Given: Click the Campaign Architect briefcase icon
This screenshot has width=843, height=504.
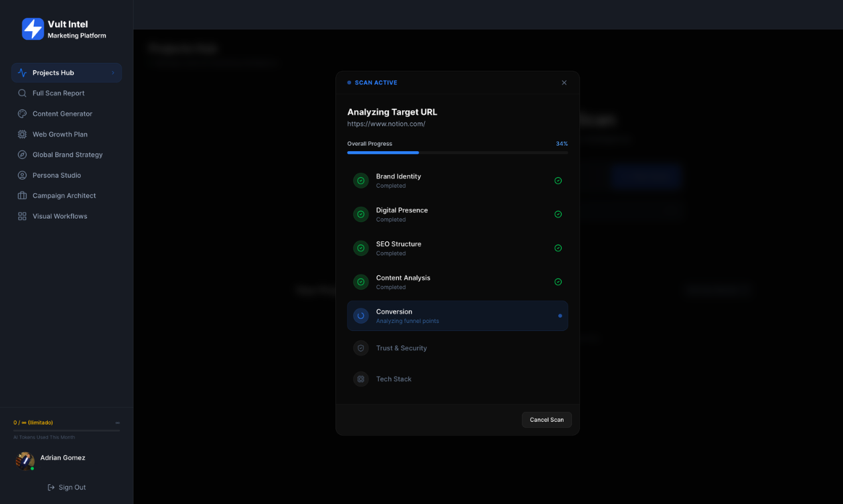Looking at the screenshot, I should [22, 195].
